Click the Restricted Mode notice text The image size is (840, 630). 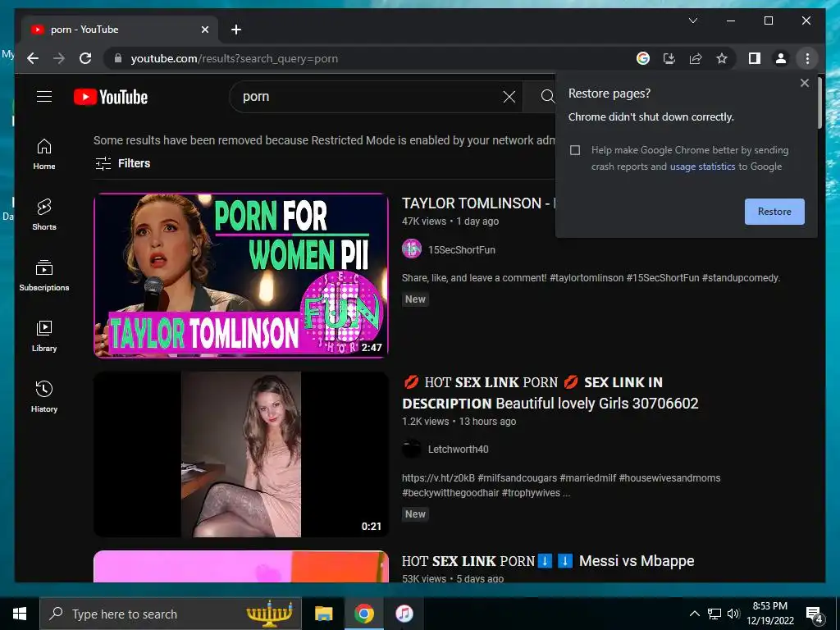pos(325,140)
